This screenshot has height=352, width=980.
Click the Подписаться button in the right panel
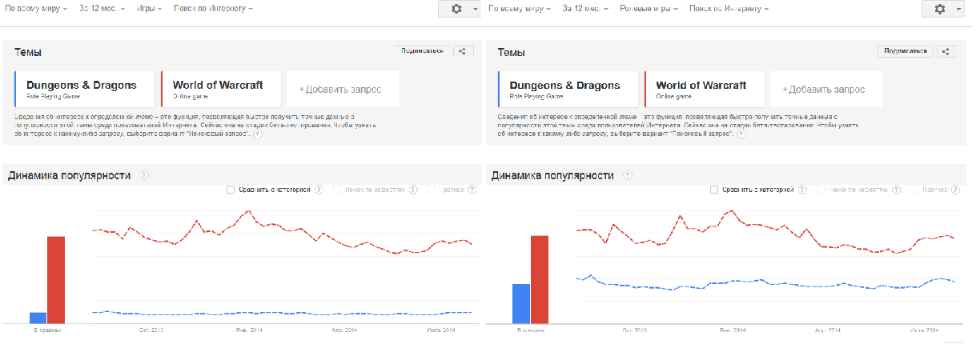tap(905, 51)
